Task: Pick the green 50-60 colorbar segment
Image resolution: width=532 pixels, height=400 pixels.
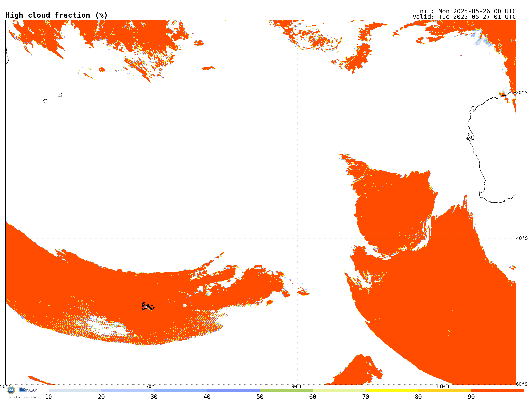Action: click(286, 391)
